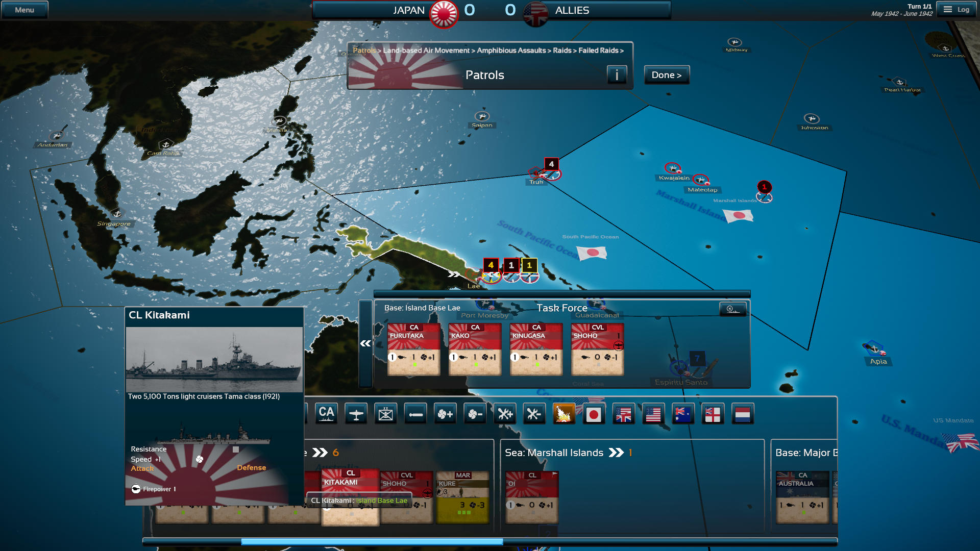
Task: Expand the list showing 6 units at Lae
Action: pos(322,453)
